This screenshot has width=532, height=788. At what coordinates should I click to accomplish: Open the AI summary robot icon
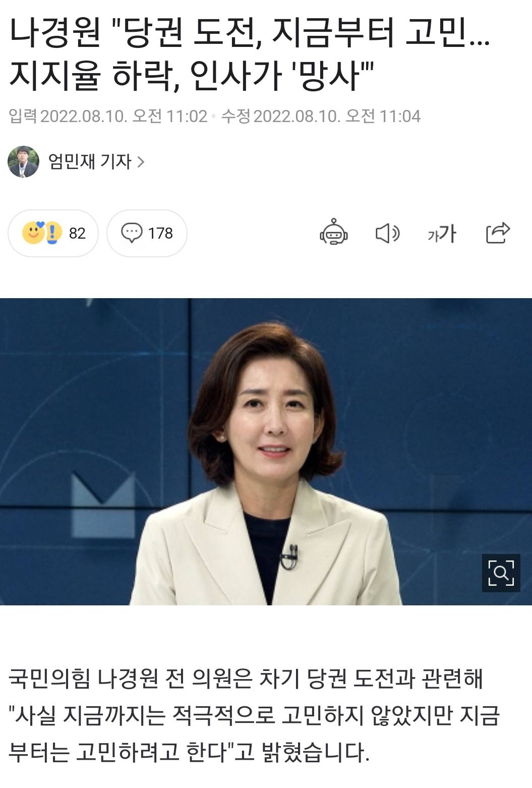pyautogui.click(x=334, y=233)
